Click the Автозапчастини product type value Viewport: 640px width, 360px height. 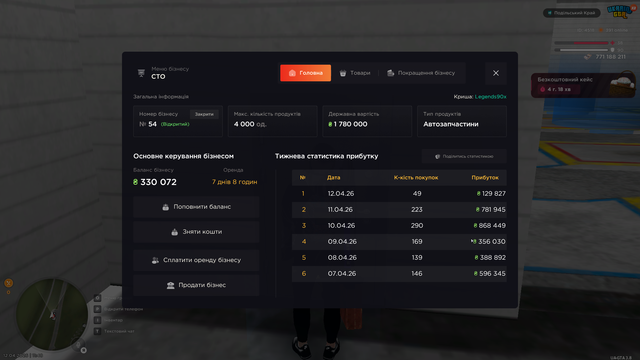[451, 124]
